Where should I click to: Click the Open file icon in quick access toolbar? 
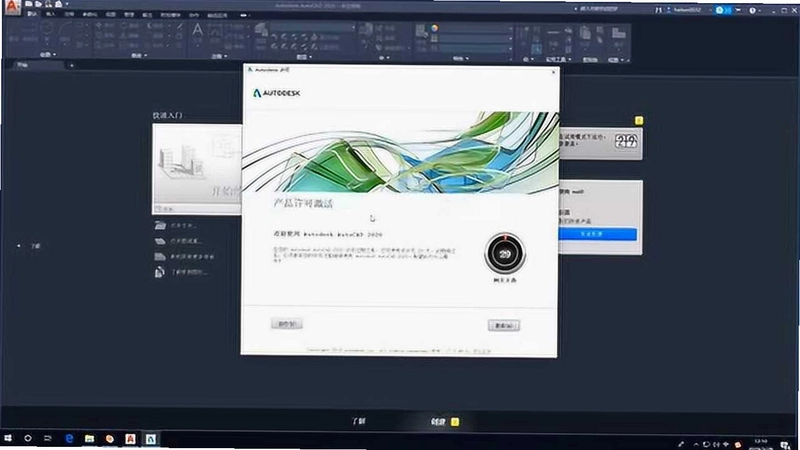tap(38, 4)
